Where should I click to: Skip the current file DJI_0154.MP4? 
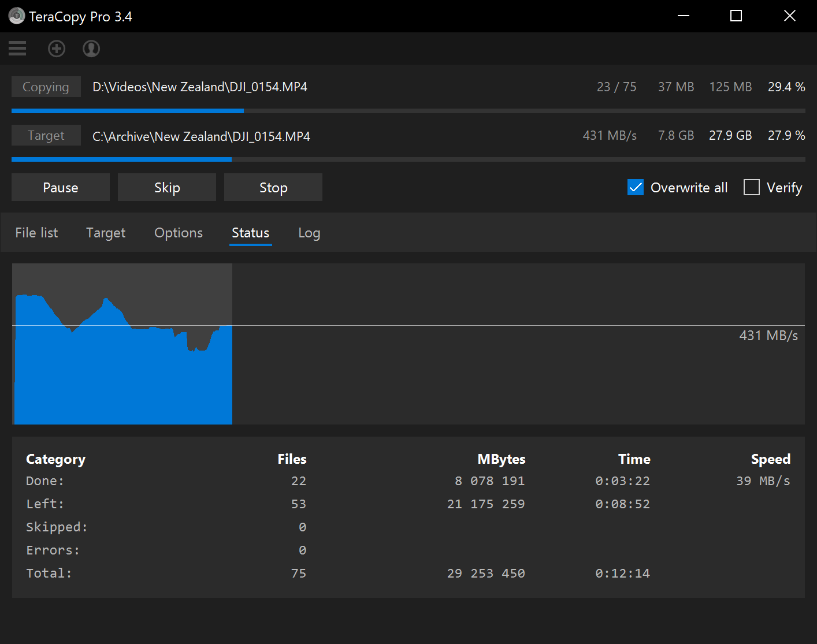coord(166,187)
